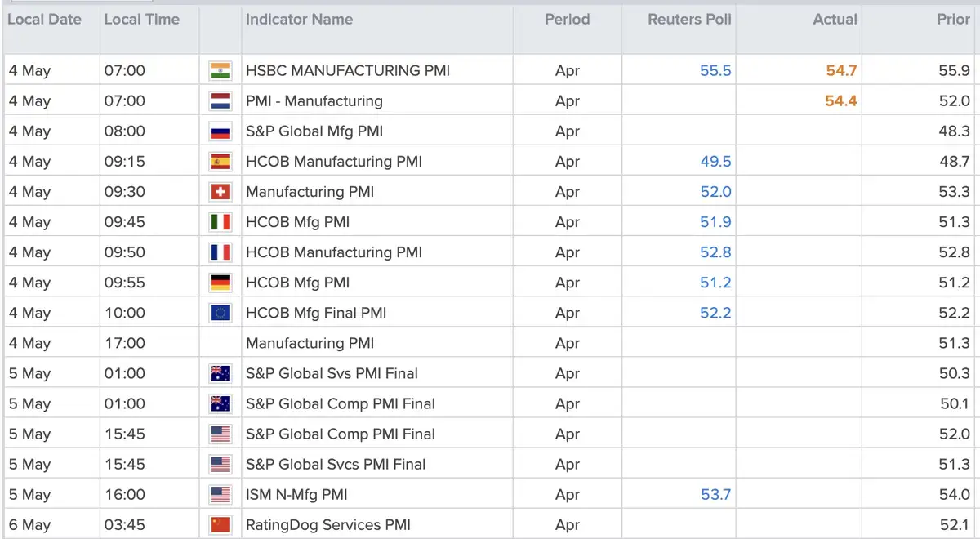
Task: Click Reuters Poll value 49.5
Action: point(715,162)
